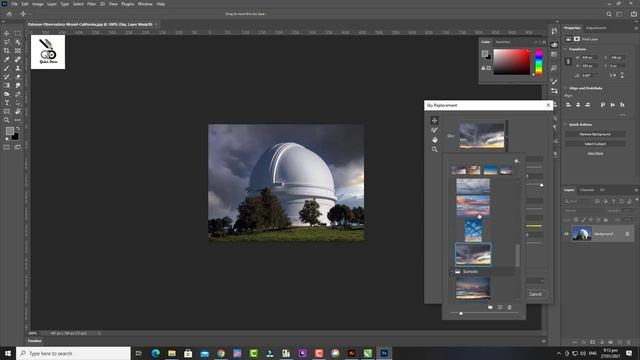Open the Edit Toolbar three-dots icon
The width and height of the screenshot is (640, 360).
point(18,120)
